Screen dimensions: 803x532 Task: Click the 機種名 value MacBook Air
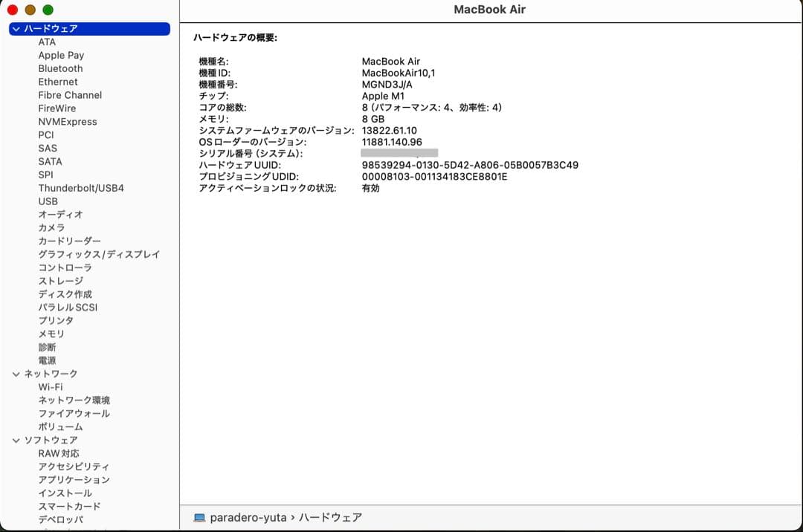pos(391,62)
